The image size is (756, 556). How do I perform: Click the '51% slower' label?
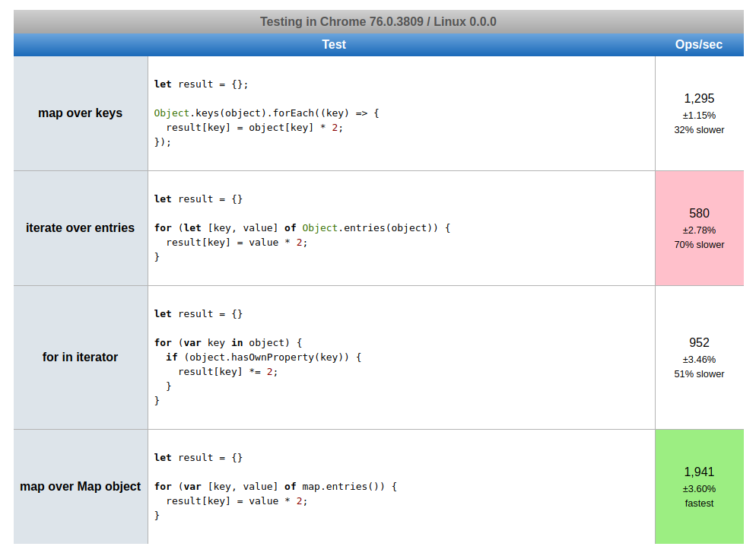699,373
